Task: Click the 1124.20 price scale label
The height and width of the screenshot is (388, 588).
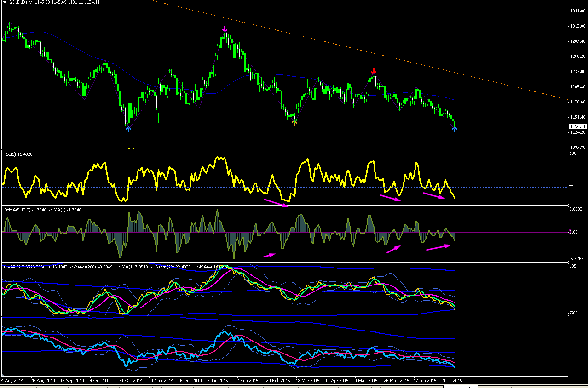Action: 577,132
